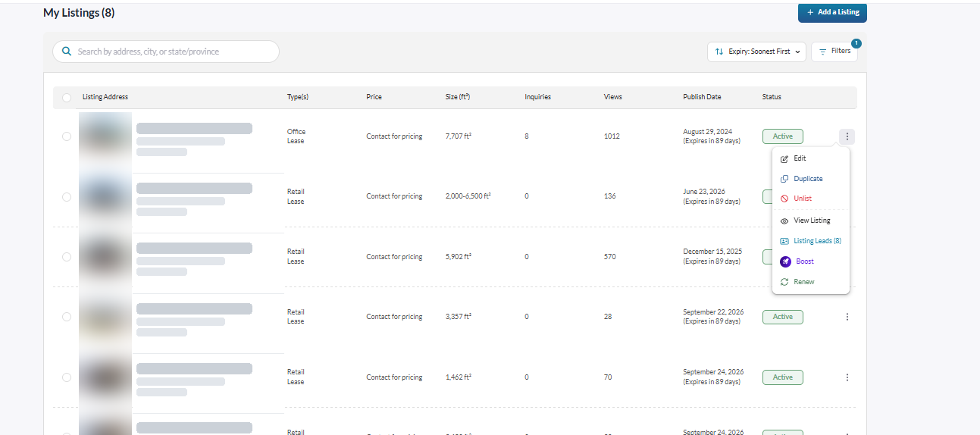Image resolution: width=980 pixels, height=435 pixels.
Task: Click the inquiries value 8
Action: pos(527,136)
